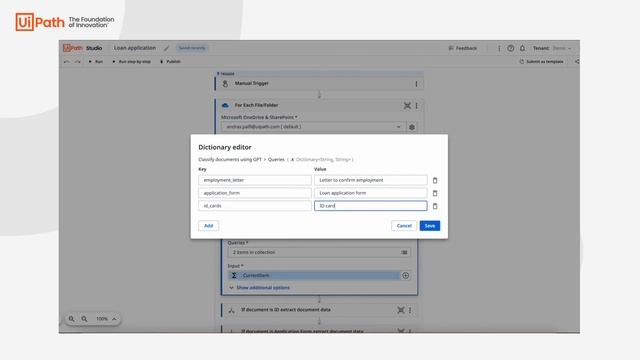
Task: Collapse 'If document is ID' activity
Action: (x=401, y=310)
